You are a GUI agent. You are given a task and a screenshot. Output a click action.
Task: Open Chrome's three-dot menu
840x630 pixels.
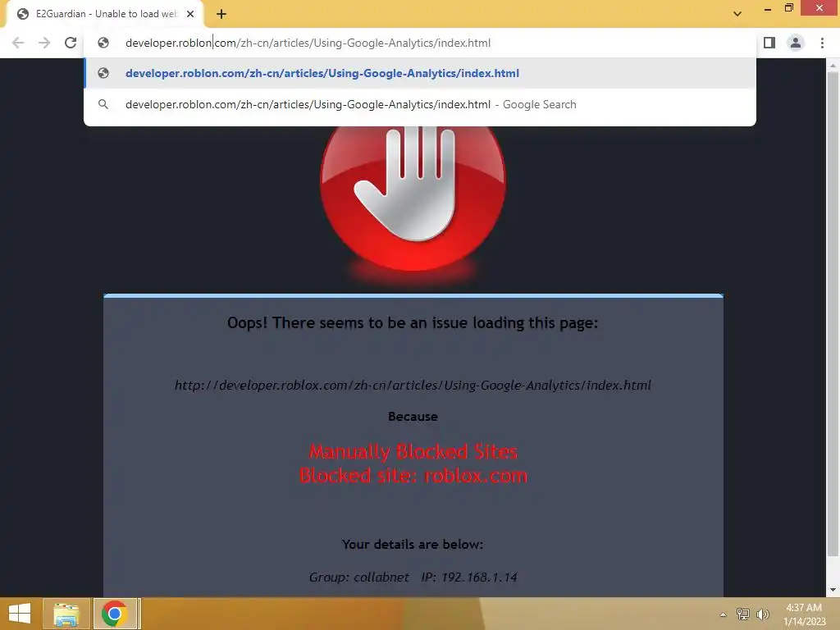coord(822,43)
